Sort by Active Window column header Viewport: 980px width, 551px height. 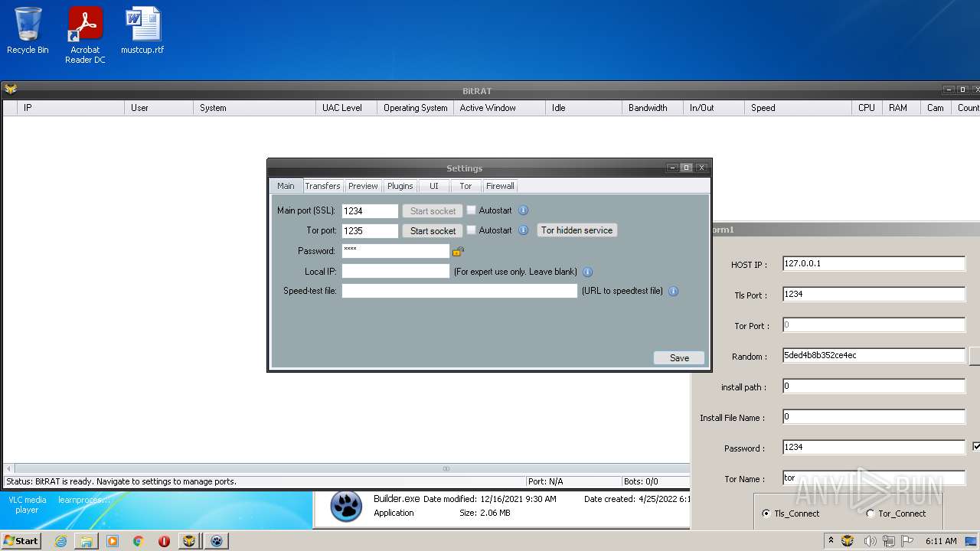(499, 108)
